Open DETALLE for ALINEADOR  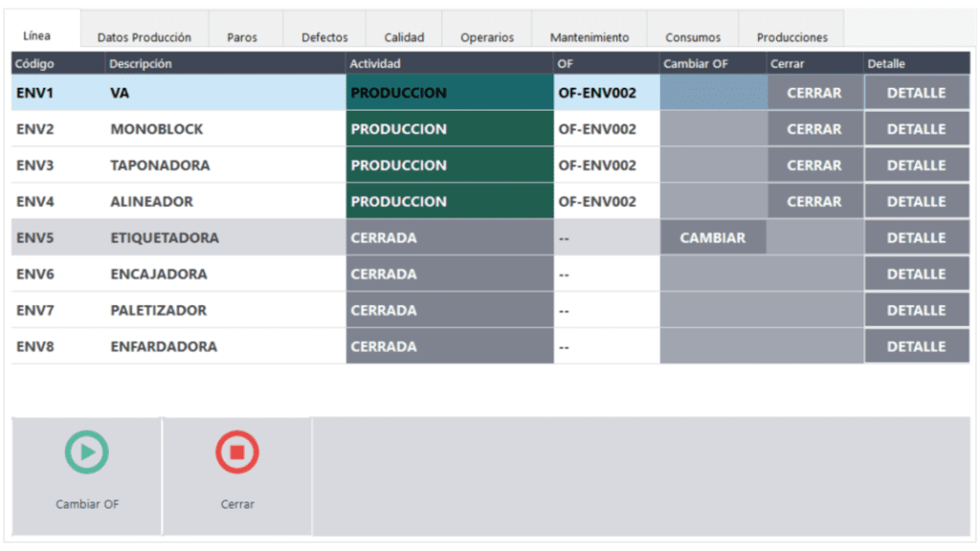(x=916, y=201)
